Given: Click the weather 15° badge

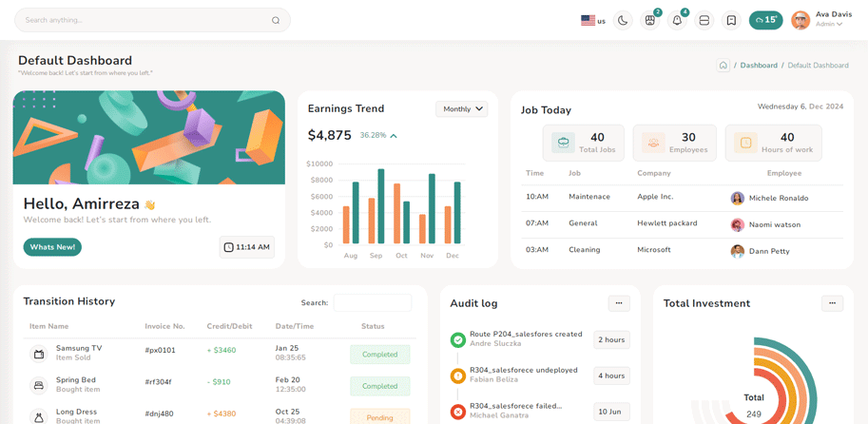Looking at the screenshot, I should click(x=765, y=20).
